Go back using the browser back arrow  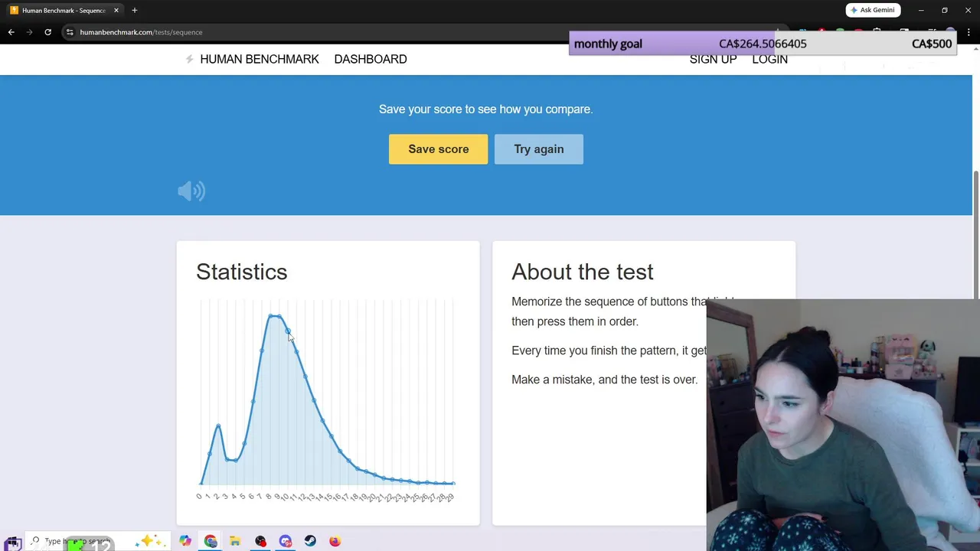(x=11, y=32)
